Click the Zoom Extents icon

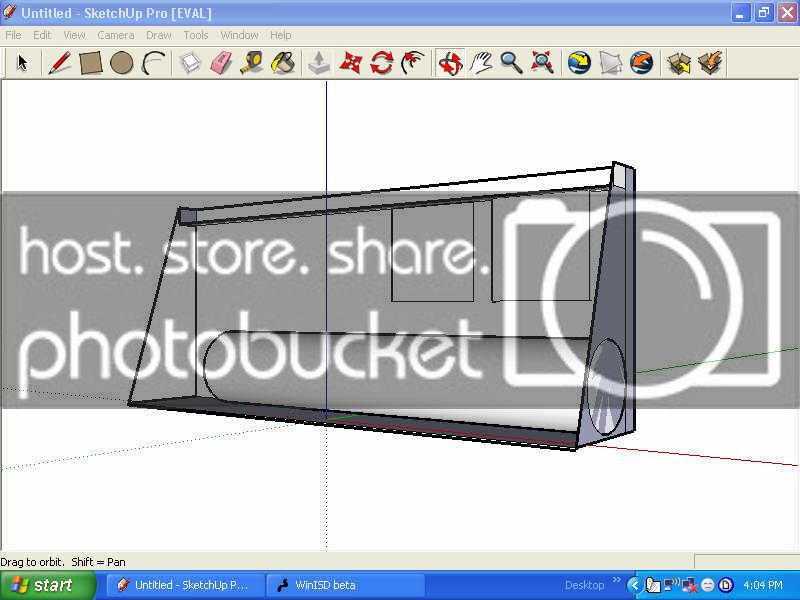[x=542, y=63]
